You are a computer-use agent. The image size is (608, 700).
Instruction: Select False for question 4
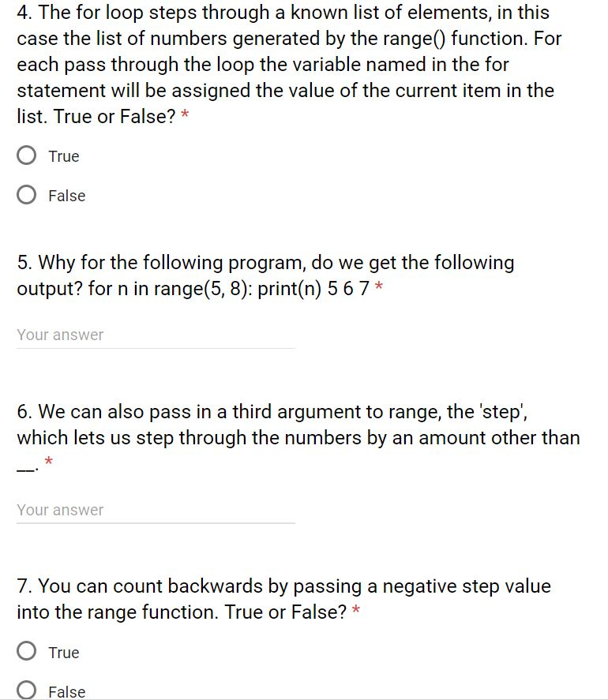(26, 194)
